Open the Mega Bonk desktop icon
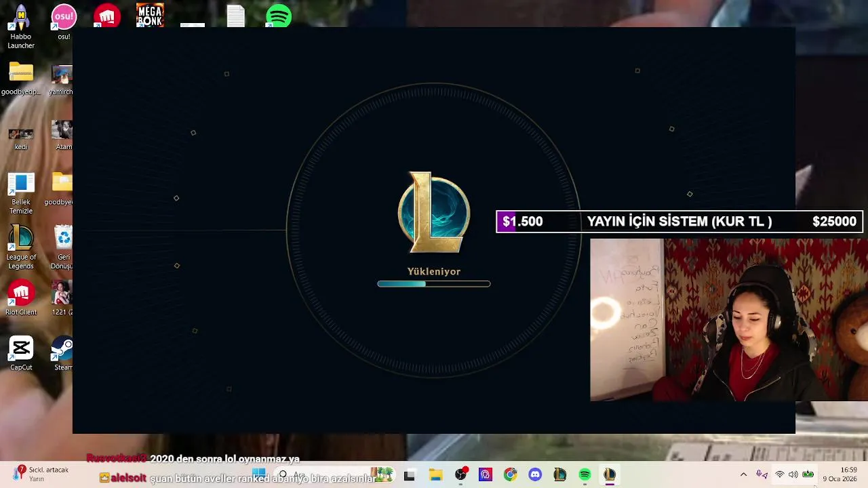This screenshot has height=488, width=868. [x=150, y=15]
